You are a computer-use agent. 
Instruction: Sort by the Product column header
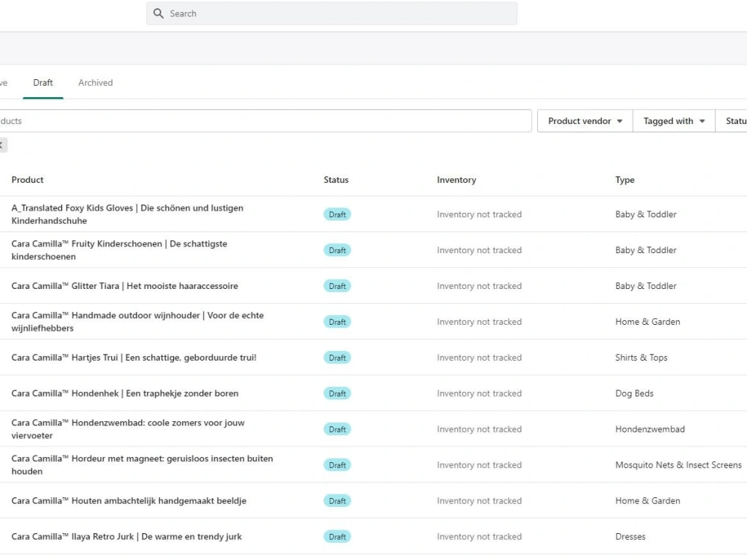click(28, 180)
